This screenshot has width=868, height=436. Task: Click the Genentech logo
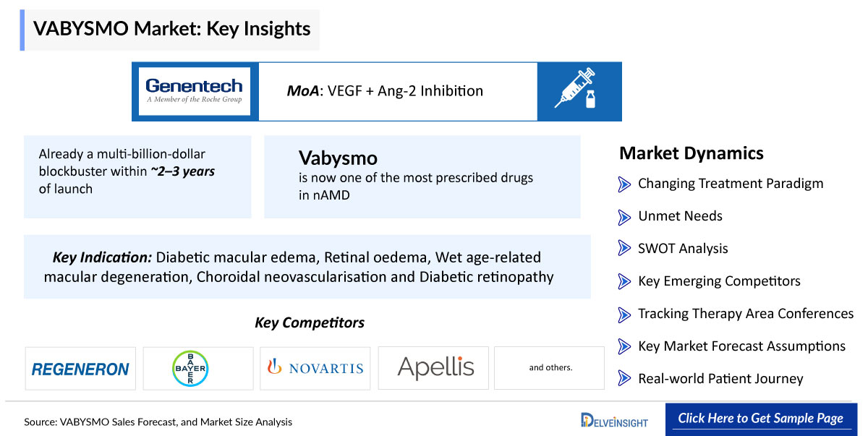point(194,91)
